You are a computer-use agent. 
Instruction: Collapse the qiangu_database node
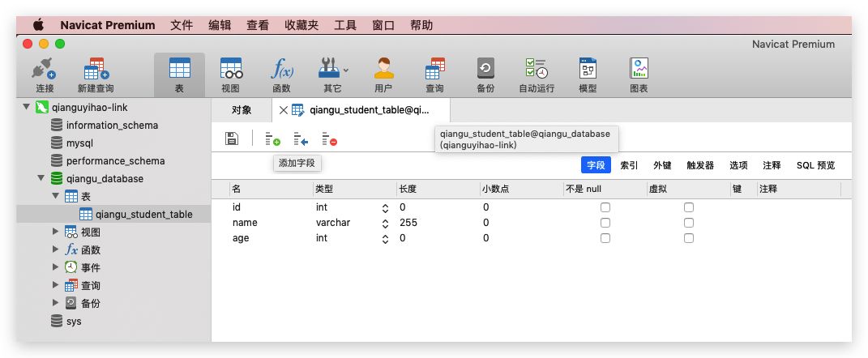41,178
